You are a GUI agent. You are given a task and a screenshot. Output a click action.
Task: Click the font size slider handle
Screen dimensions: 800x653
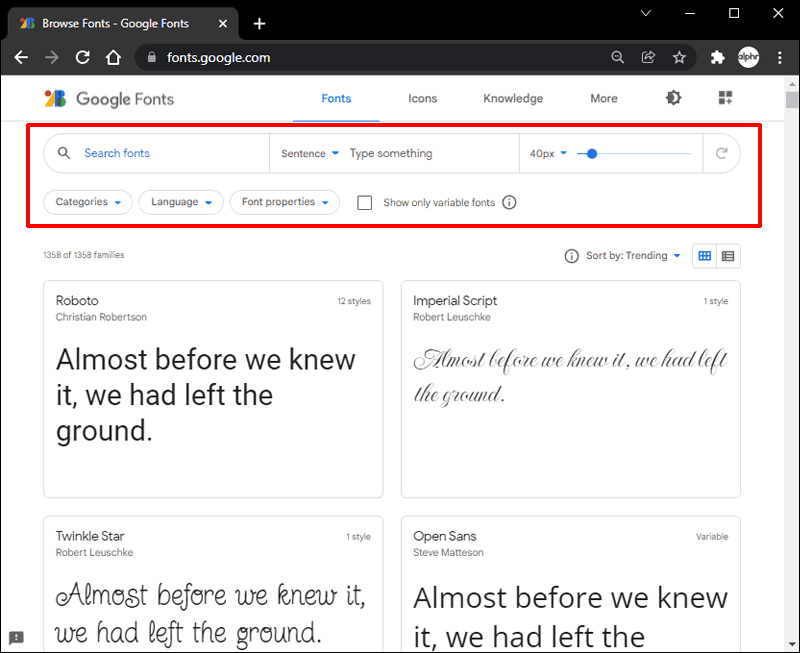pos(592,154)
